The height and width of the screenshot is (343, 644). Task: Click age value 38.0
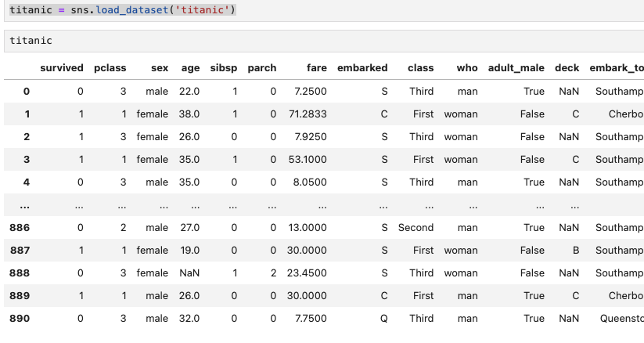pos(189,114)
